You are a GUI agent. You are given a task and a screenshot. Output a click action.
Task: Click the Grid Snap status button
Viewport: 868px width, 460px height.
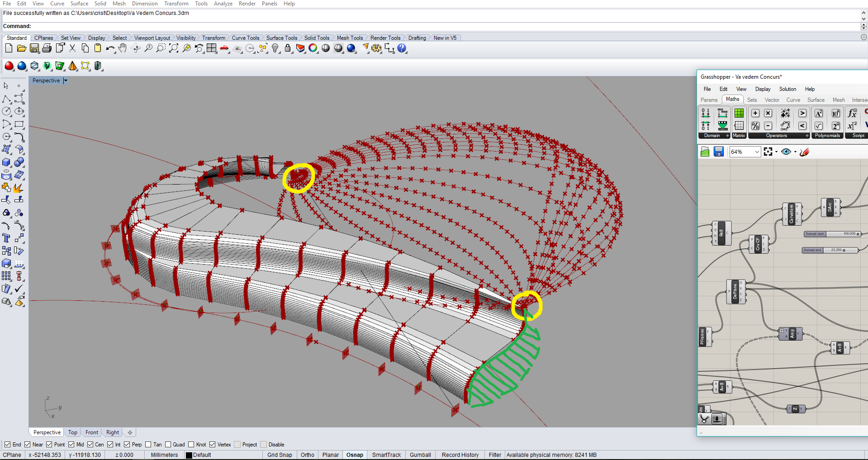coord(279,455)
